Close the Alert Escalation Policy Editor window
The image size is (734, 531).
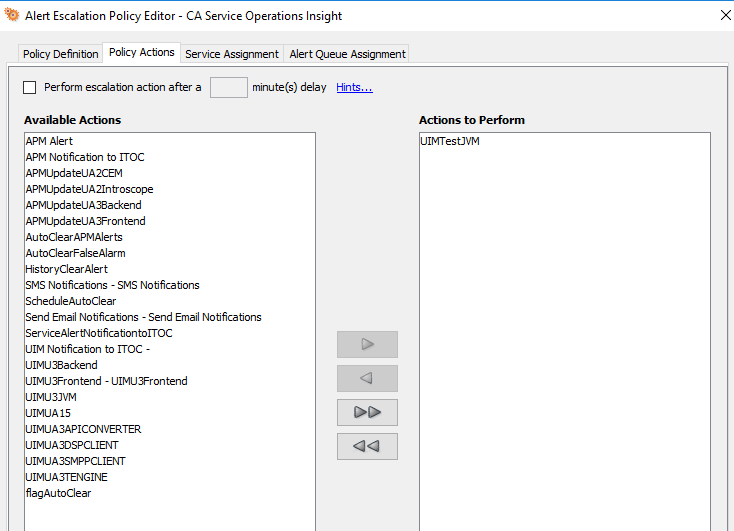pos(725,15)
